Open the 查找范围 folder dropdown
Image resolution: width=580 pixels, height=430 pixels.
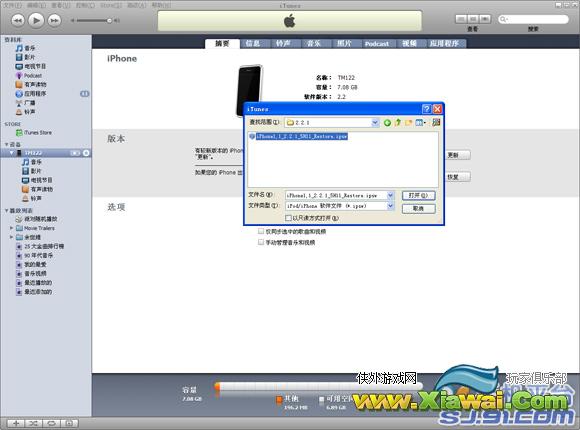point(375,122)
